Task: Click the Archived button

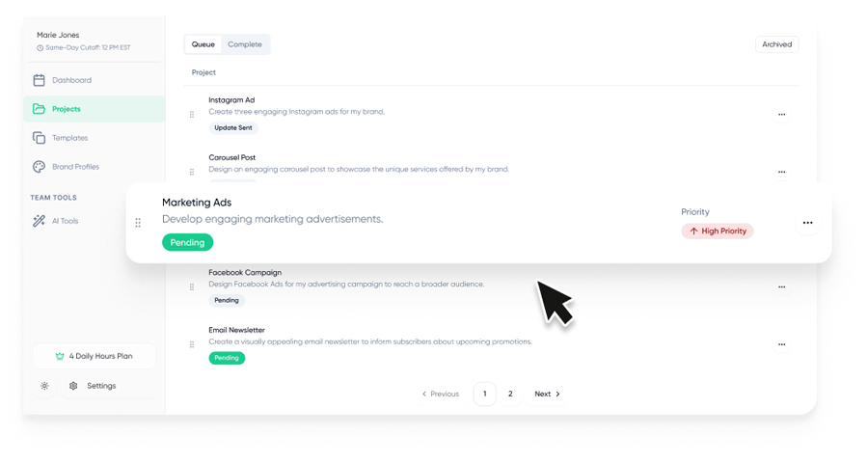Action: click(776, 44)
